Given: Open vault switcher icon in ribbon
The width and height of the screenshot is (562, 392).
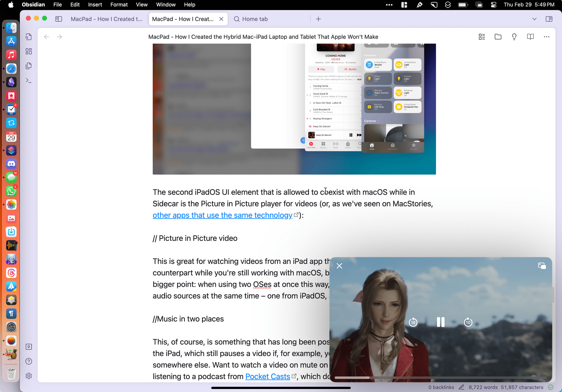Looking at the screenshot, I should pos(29,347).
